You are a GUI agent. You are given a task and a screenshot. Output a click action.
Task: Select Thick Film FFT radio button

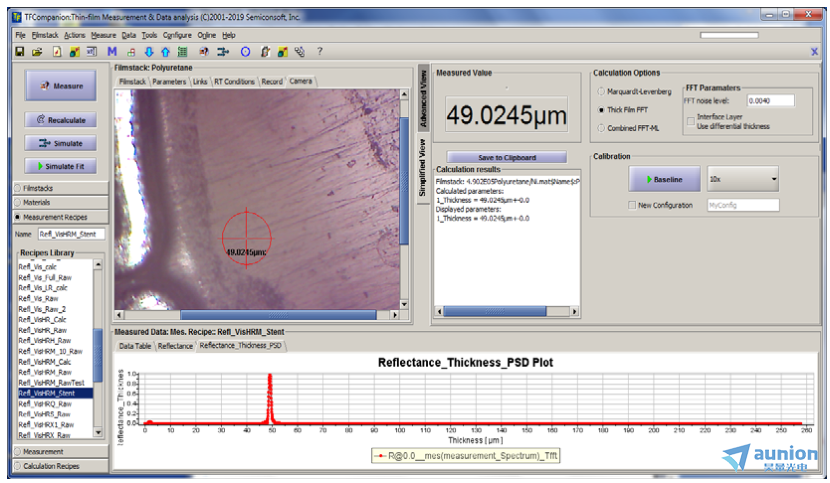pyautogui.click(x=601, y=110)
